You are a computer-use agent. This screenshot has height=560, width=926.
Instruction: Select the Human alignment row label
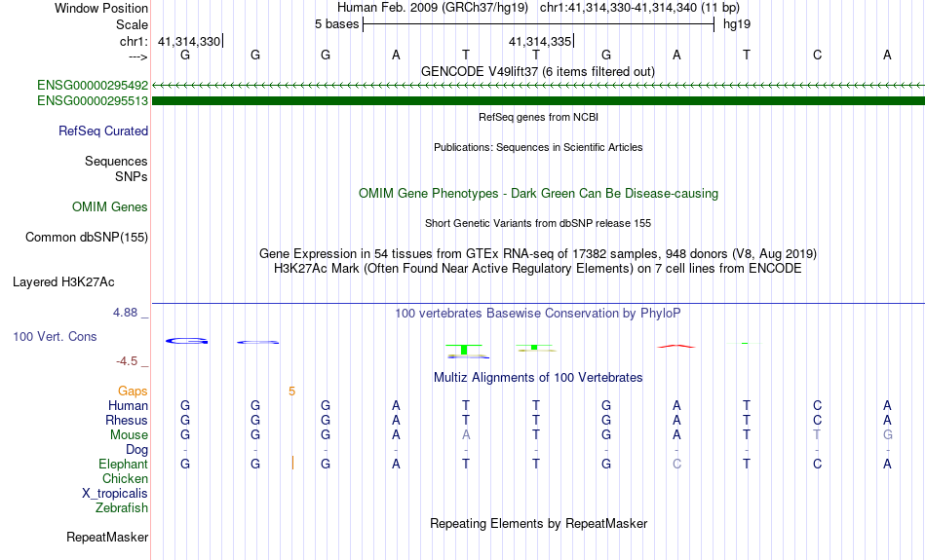pos(128,405)
